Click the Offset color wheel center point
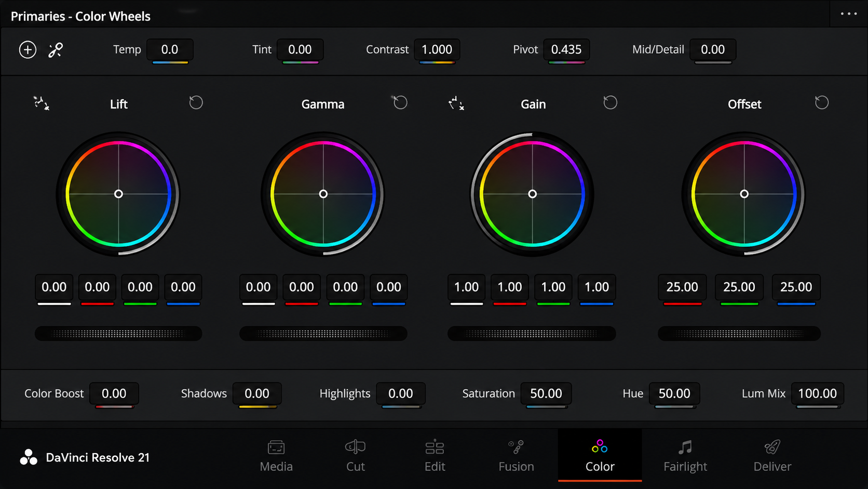Screen dimensions: 868x489 (744, 194)
